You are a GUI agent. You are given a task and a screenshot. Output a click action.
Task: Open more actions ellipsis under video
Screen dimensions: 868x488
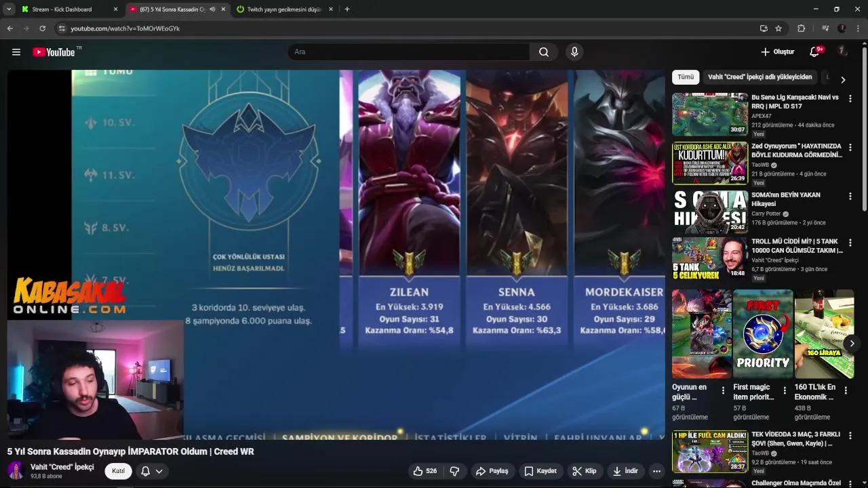(656, 471)
